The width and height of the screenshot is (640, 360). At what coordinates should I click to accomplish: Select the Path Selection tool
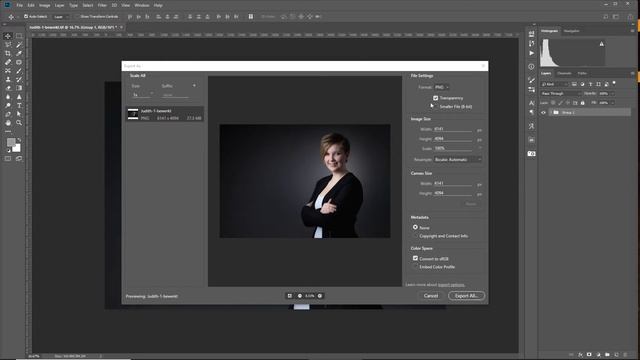tap(19, 114)
